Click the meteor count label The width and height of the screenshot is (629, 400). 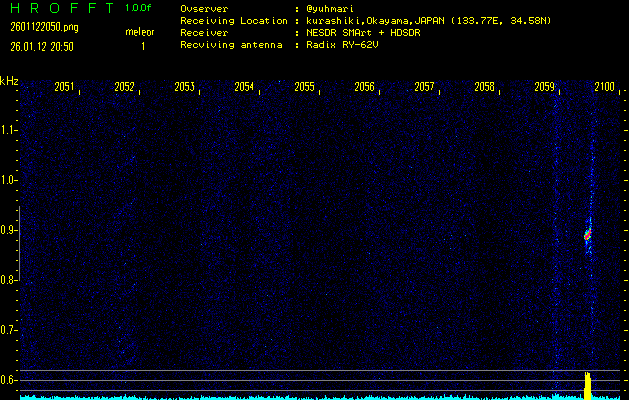coord(139,33)
